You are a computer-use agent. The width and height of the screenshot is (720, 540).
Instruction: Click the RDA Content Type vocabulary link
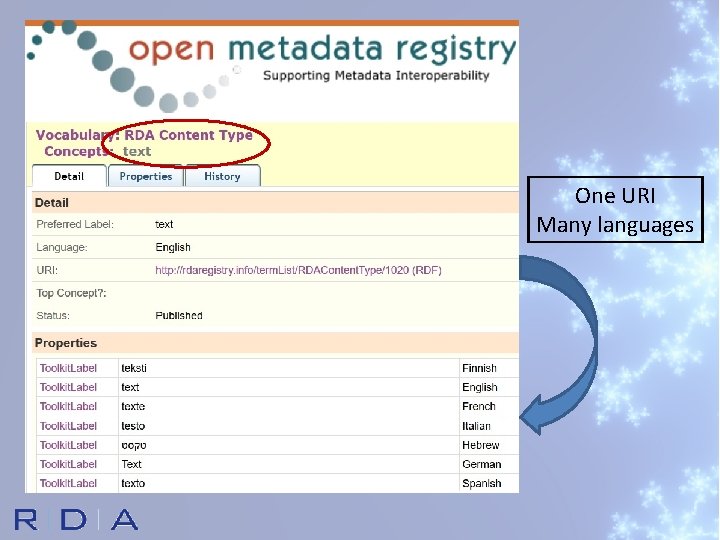188,135
